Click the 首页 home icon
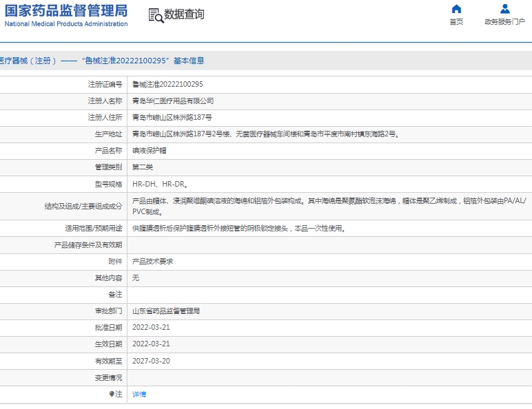532x409 pixels. pyautogui.click(x=456, y=9)
